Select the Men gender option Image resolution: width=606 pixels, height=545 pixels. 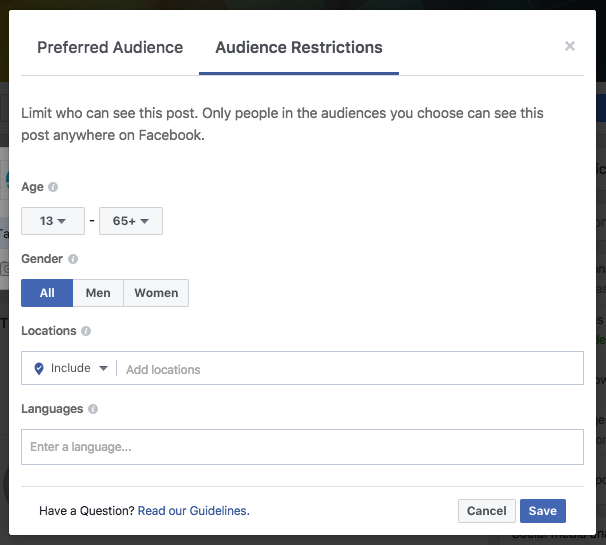[x=98, y=293]
